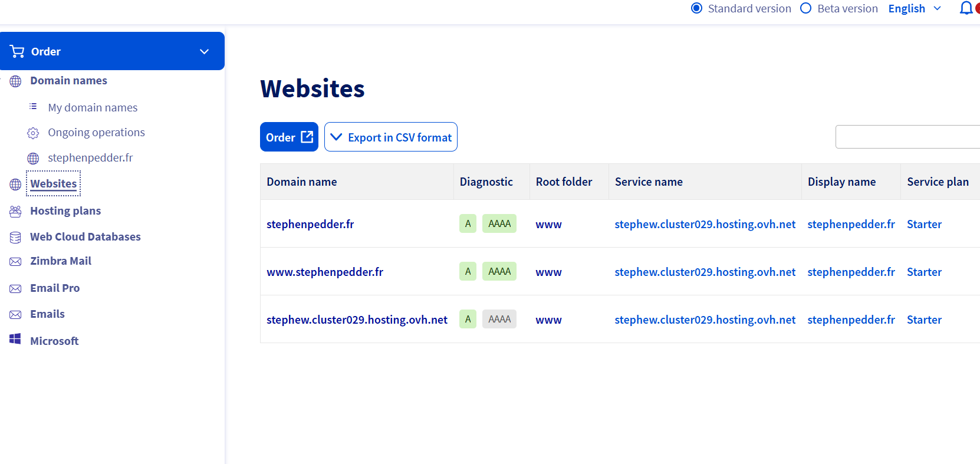Click the globe icon beside Domain names
The image size is (980, 464).
pos(16,81)
